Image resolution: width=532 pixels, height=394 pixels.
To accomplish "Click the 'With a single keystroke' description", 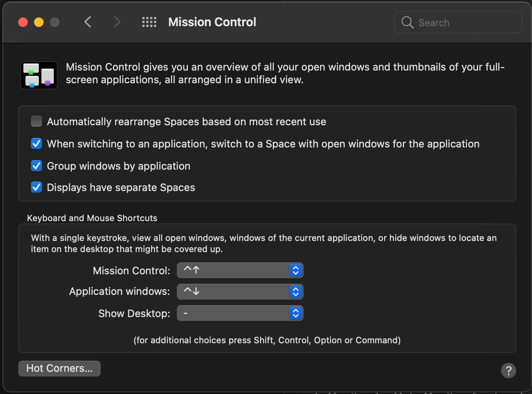I will (x=264, y=243).
